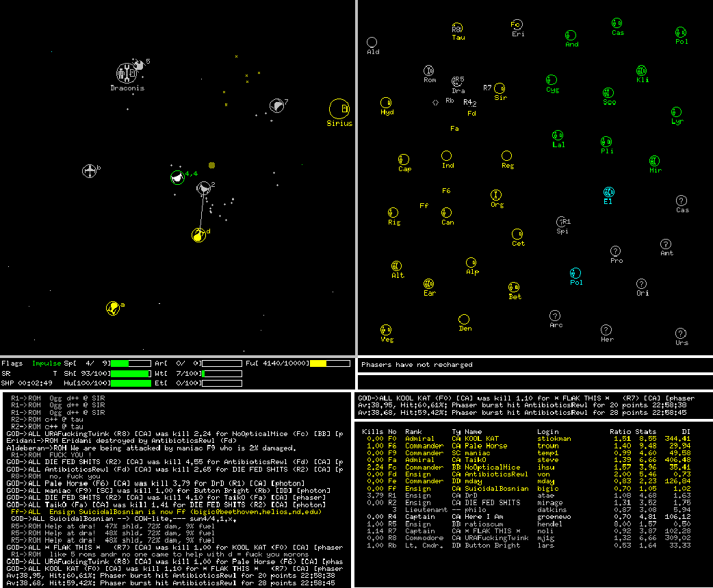Image resolution: width=713 pixels, height=588 pixels.
Task: Select player row AntibioticsRewl in list
Action: click(x=527, y=474)
